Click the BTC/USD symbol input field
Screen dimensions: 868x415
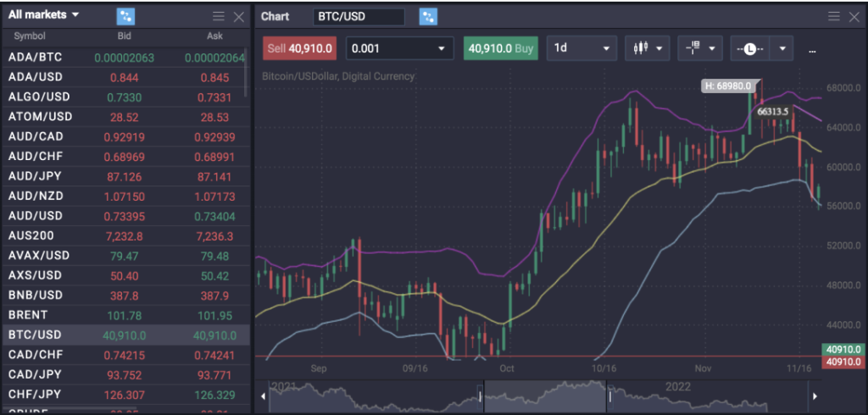click(359, 17)
